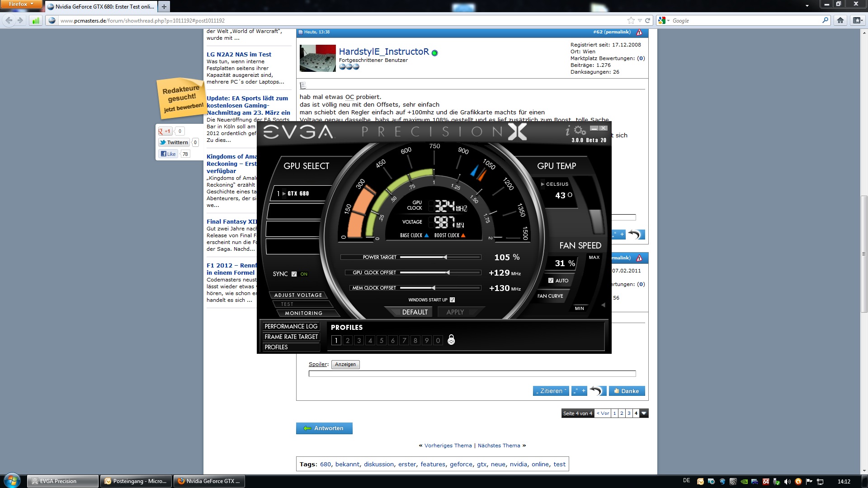This screenshot has width=868, height=488.
Task: Switch to the PERFORMANCE LOG tab
Action: pos(291,326)
